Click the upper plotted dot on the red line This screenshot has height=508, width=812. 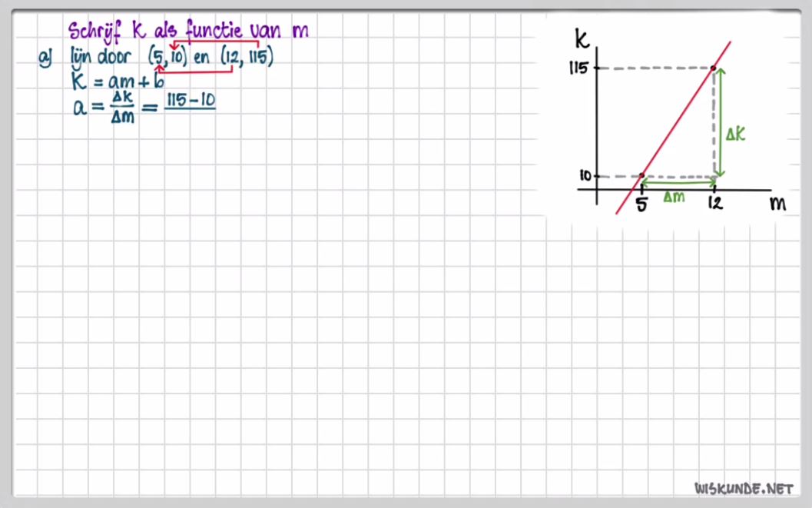point(714,68)
